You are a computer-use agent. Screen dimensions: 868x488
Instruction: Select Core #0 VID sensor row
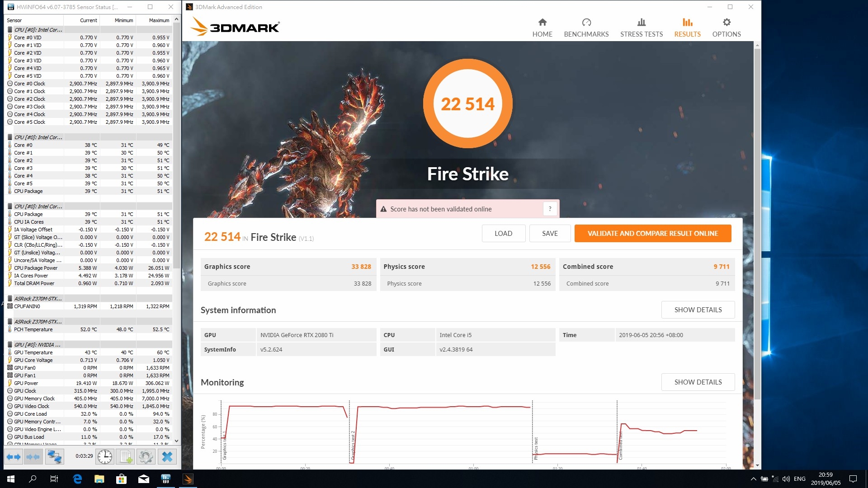coord(89,38)
